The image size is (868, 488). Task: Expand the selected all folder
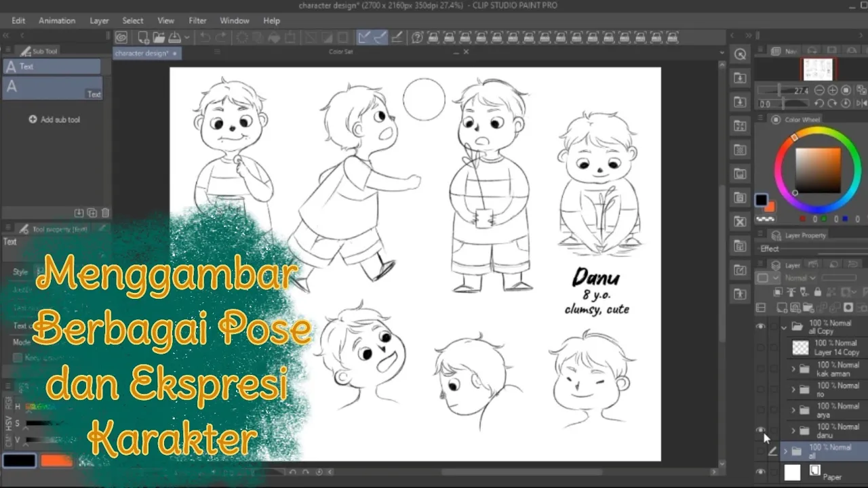785,451
